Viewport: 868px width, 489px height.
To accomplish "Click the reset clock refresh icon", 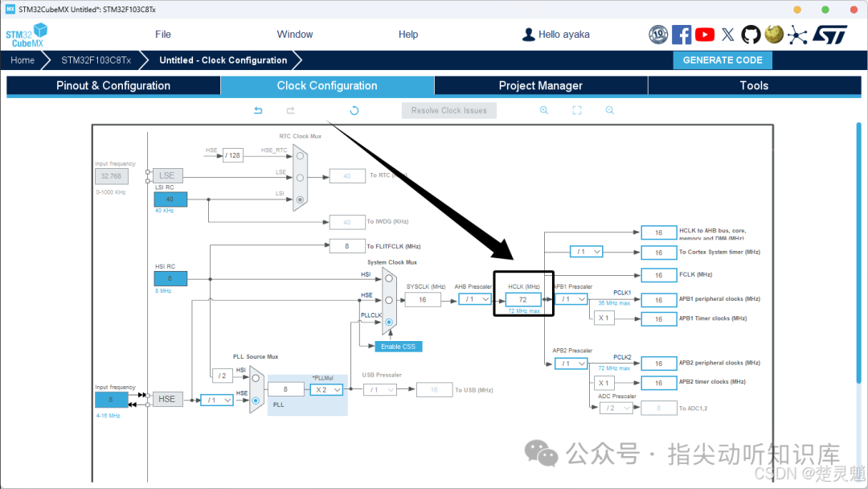I will [354, 110].
